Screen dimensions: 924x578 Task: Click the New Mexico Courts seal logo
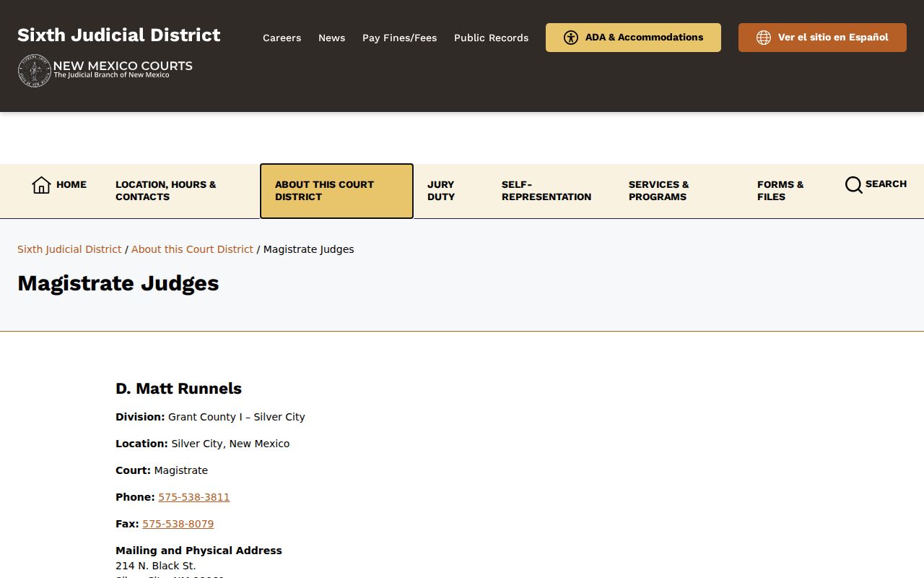click(34, 71)
